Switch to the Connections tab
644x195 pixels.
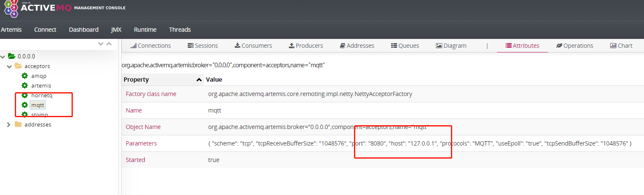point(151,46)
